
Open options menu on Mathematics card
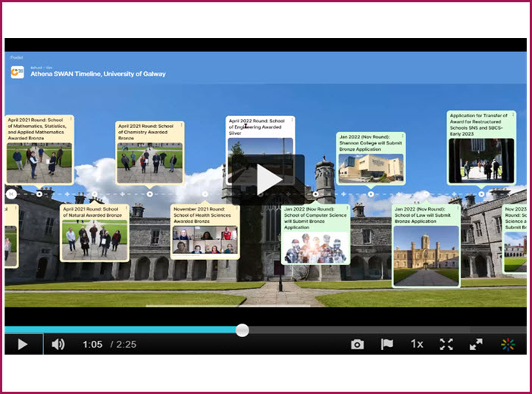71,119
